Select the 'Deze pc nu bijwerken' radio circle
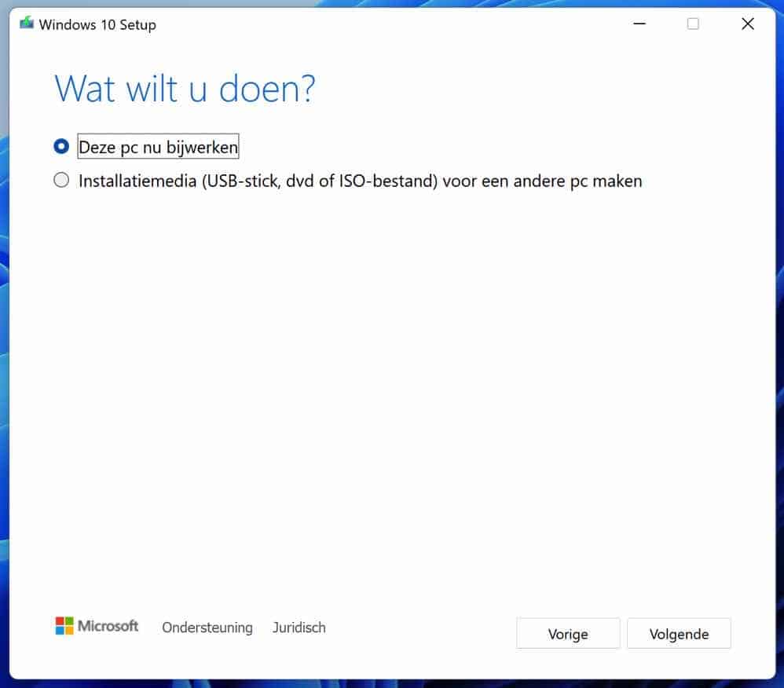This screenshot has height=688, width=784. point(61,146)
